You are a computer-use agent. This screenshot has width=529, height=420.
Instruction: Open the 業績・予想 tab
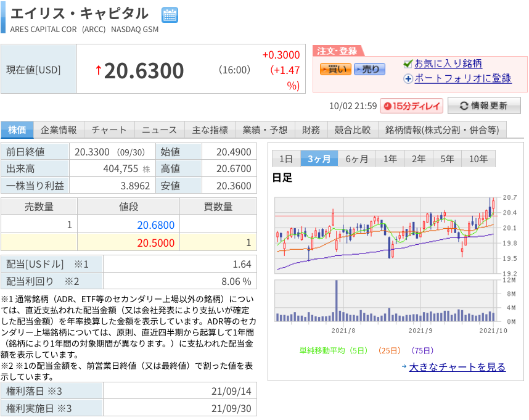(x=265, y=130)
